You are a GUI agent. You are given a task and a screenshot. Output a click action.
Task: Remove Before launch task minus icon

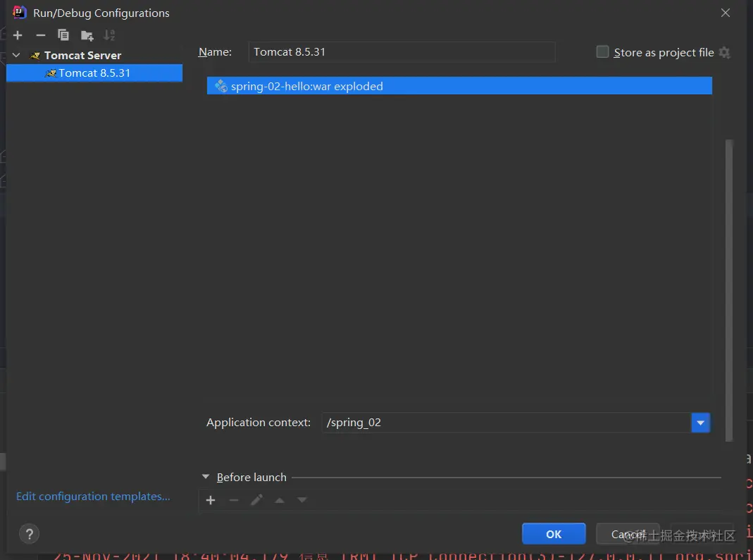coord(234,500)
